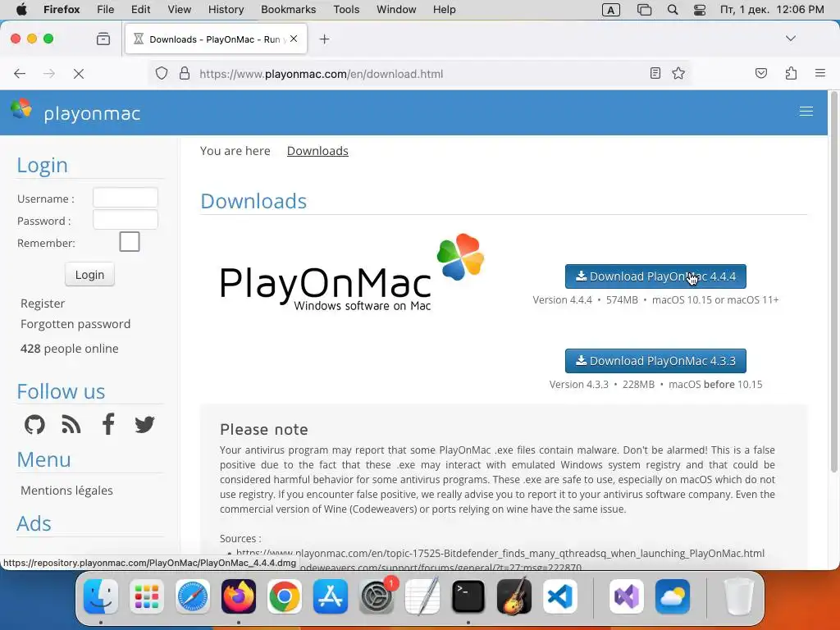Screen dimensions: 840x630
Task: Open System Settings from the Dock
Action: coord(377,596)
